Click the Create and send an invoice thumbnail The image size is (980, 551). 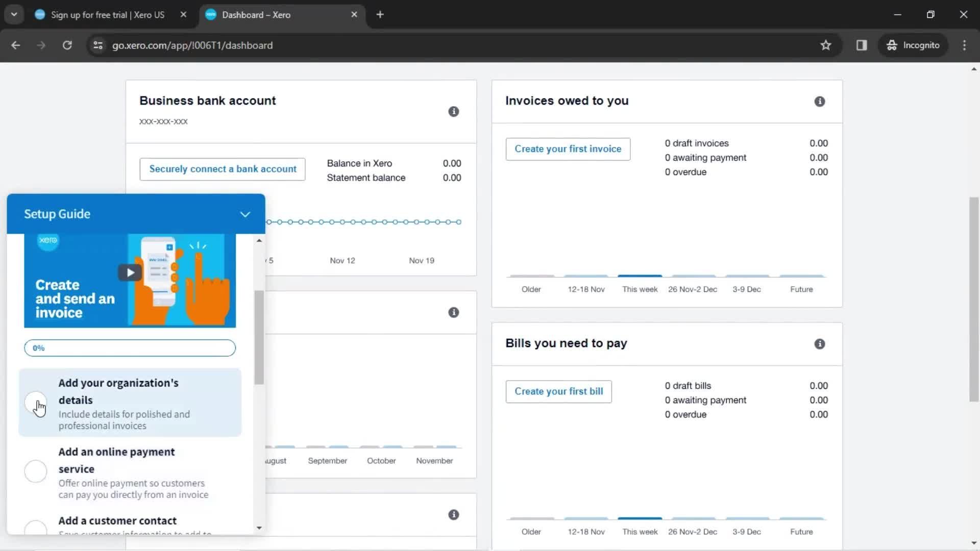(130, 281)
